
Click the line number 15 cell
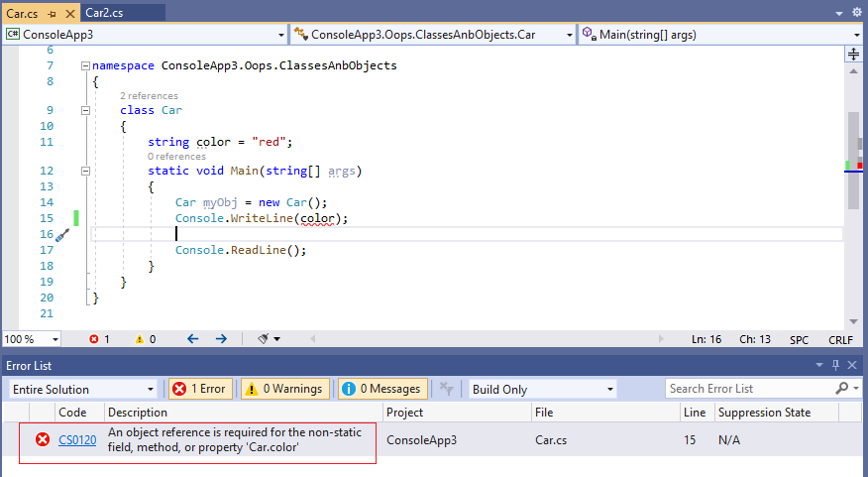690,440
